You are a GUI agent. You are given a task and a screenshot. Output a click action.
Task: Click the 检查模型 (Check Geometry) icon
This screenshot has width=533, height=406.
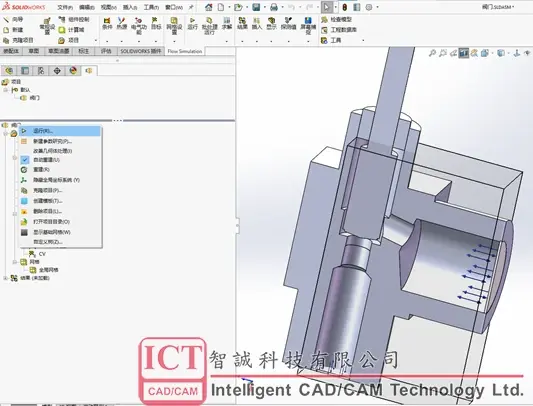[x=337, y=20]
